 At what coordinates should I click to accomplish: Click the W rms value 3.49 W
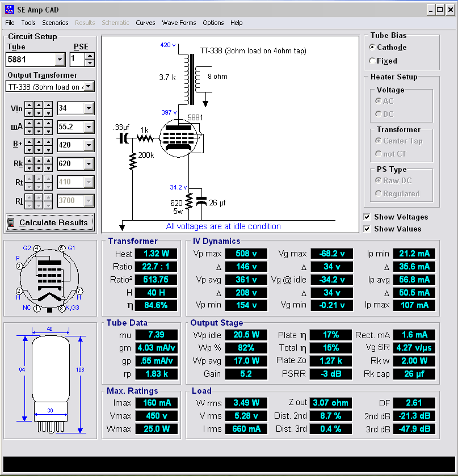tap(246, 403)
